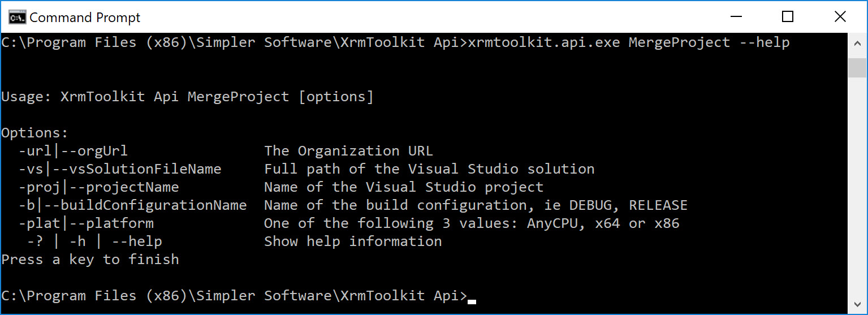
Task: Click the 'Press a key to finish' line
Action: (90, 260)
